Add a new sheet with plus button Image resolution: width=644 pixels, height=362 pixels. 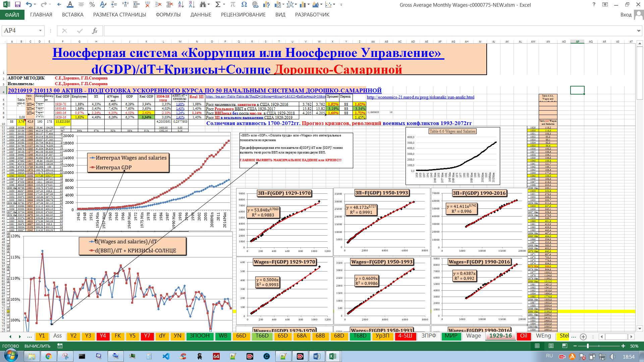pyautogui.click(x=583, y=337)
